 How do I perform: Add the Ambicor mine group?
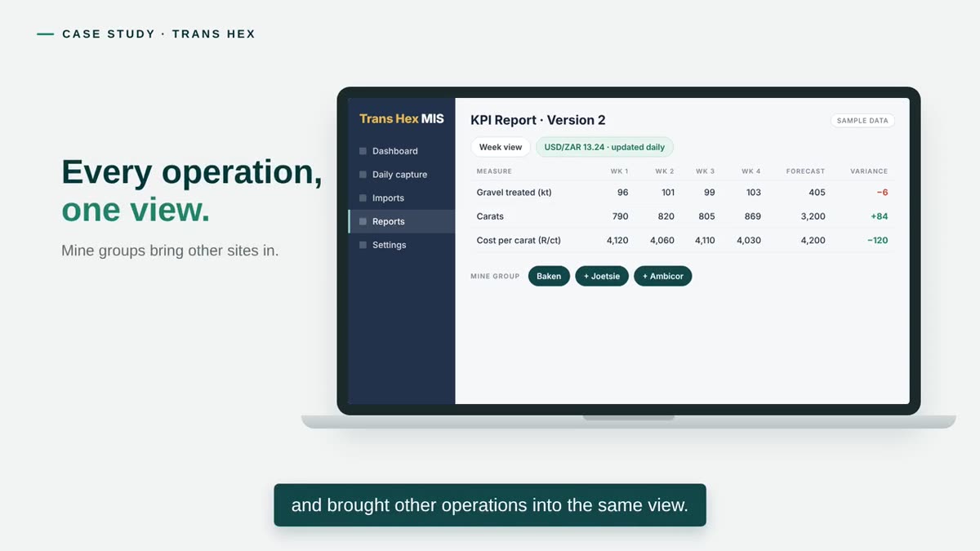pos(663,276)
